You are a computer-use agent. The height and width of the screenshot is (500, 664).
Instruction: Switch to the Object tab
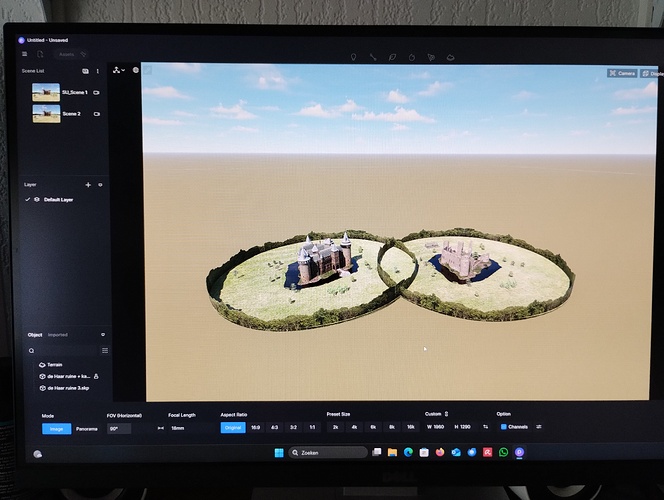[x=35, y=335]
